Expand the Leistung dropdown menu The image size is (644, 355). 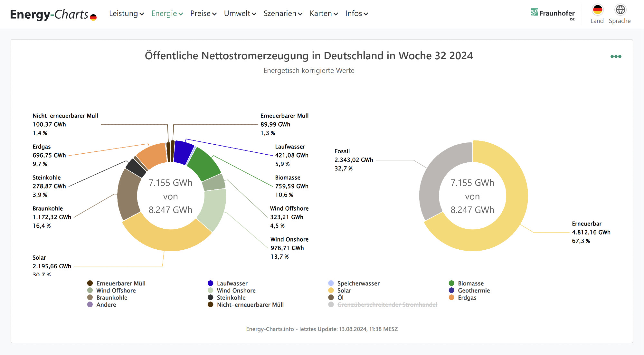[127, 14]
